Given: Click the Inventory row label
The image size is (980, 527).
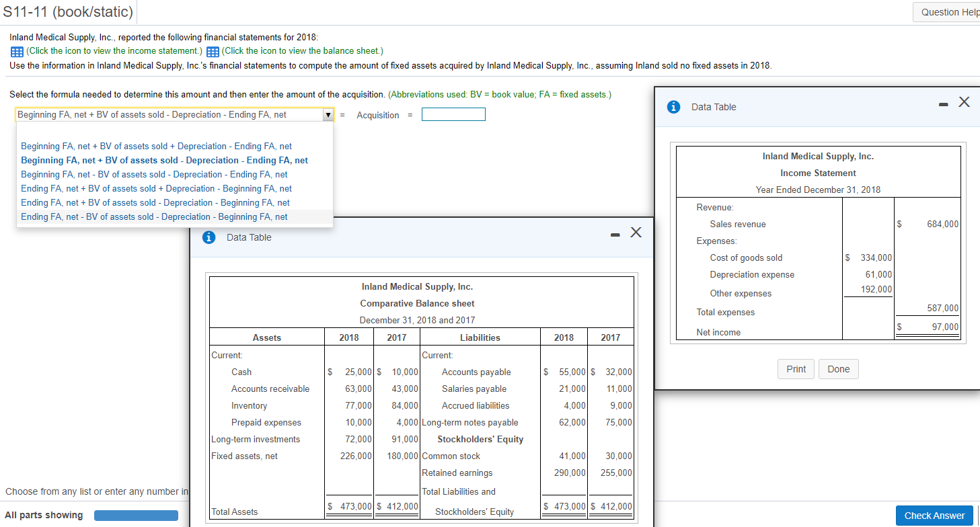Looking at the screenshot, I should [x=249, y=406].
